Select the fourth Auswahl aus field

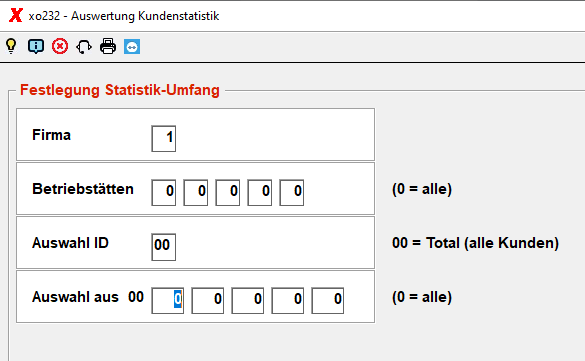coord(288,301)
